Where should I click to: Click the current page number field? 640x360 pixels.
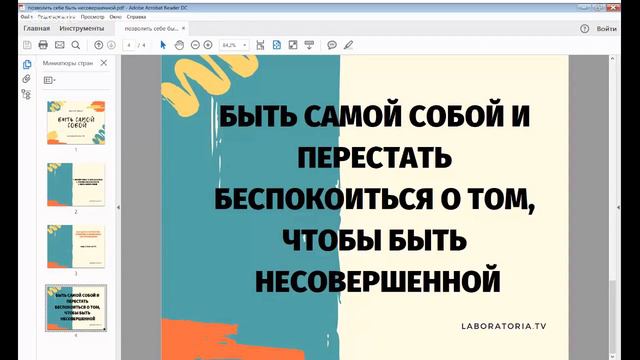tap(129, 45)
